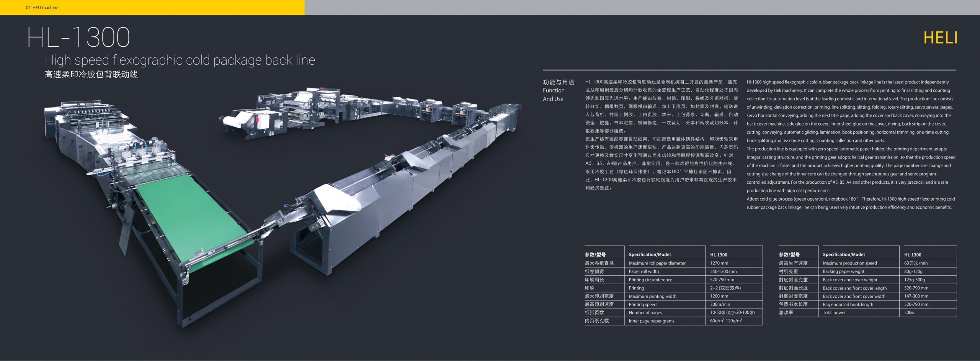Viewport: 980px width, 361px height.
Task: Click the '印刷周长' cell
Action: pos(594,280)
